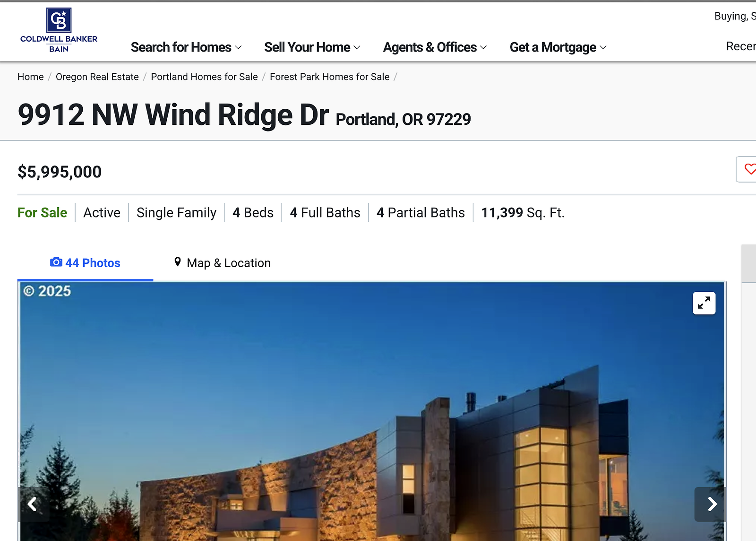Go to Home breadcrumb link
The width and height of the screenshot is (756, 541).
pos(31,77)
